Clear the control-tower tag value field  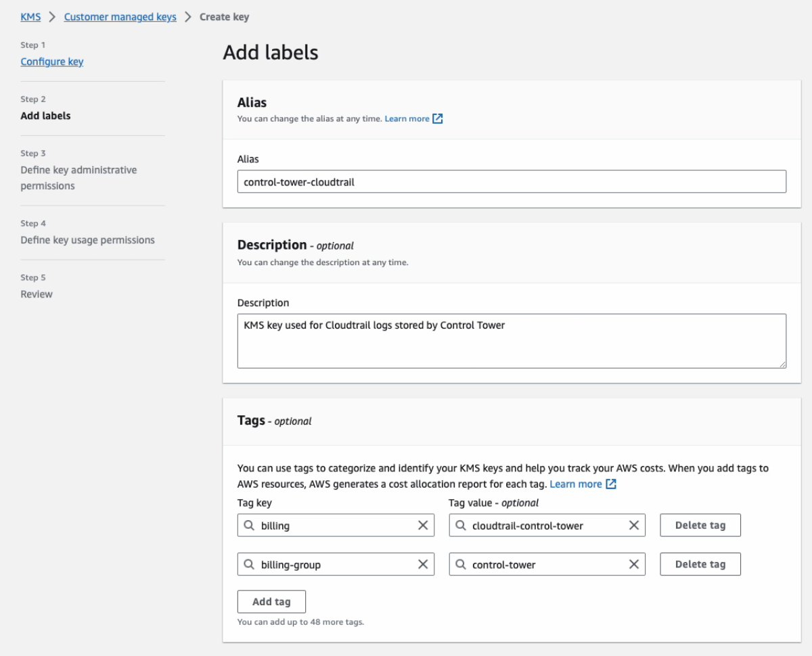634,565
